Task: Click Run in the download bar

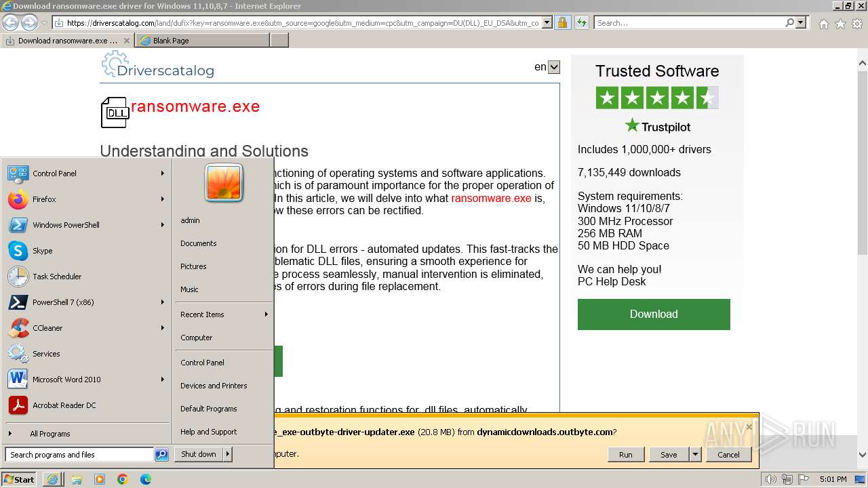Action: (625, 454)
